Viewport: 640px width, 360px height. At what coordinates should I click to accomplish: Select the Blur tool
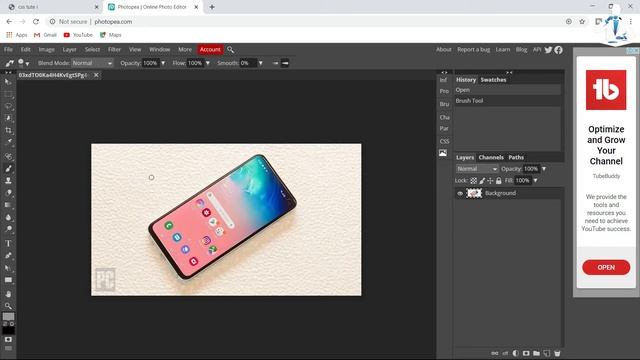pyautogui.click(x=8, y=217)
